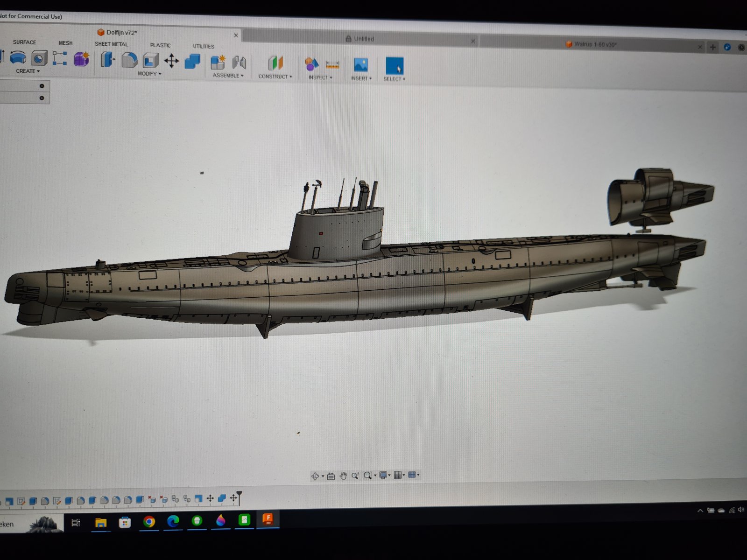
Task: Open File Explorer from the taskbar
Action: pyautogui.click(x=100, y=522)
